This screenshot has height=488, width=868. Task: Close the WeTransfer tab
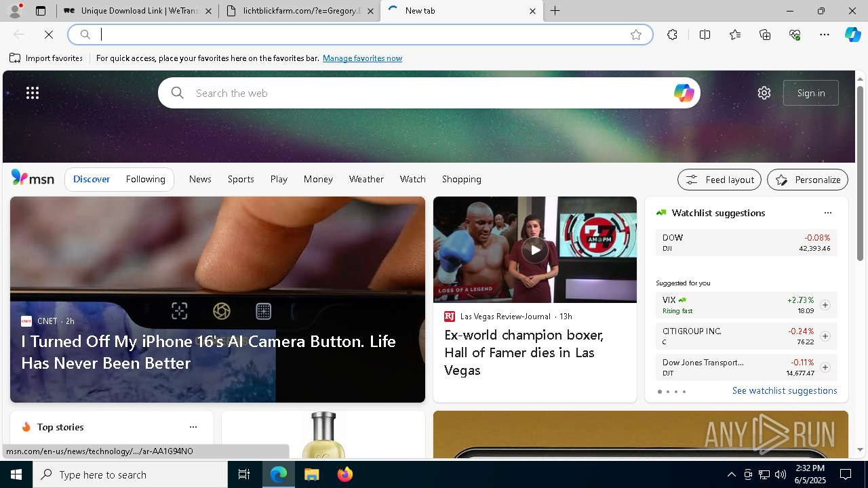coord(208,11)
